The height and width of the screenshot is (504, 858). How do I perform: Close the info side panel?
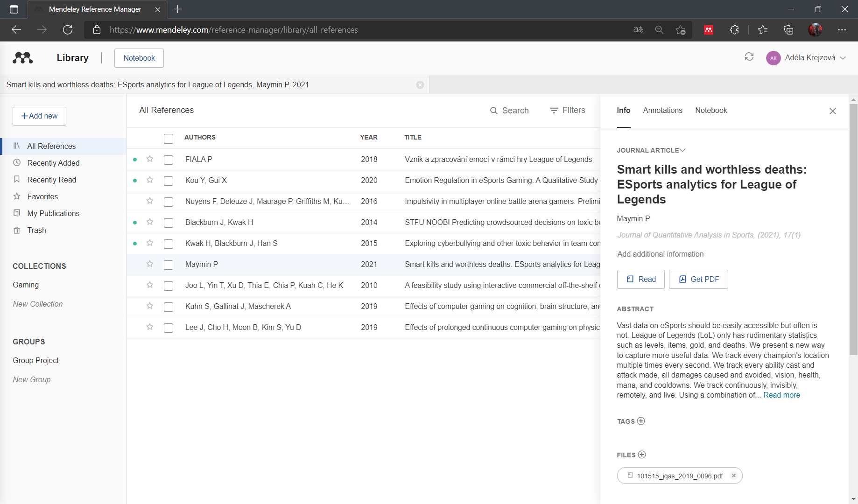(x=833, y=111)
